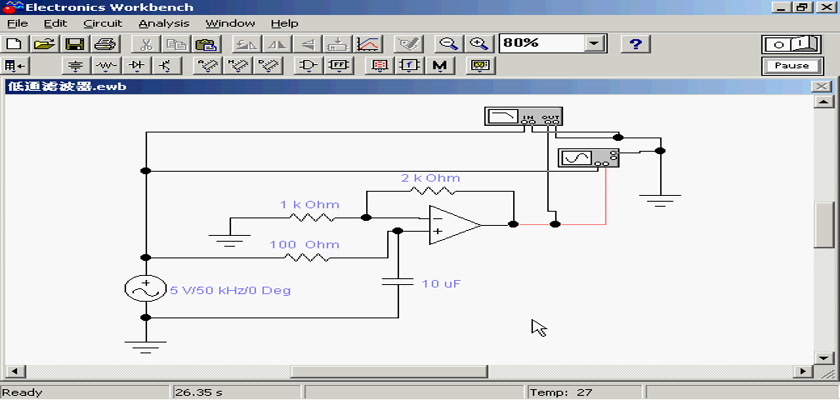Cut the selection with scissors icon
840x400 pixels.
[145, 44]
